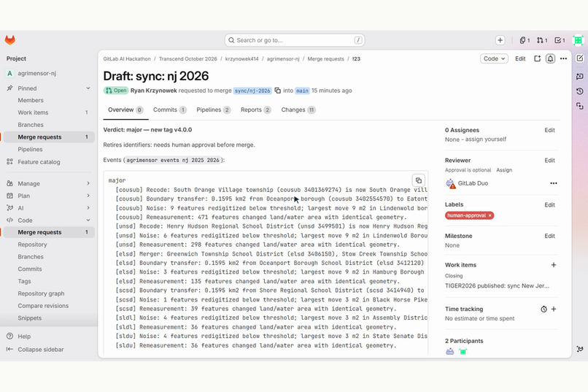
Task: Remove the human-approval label
Action: pyautogui.click(x=490, y=215)
